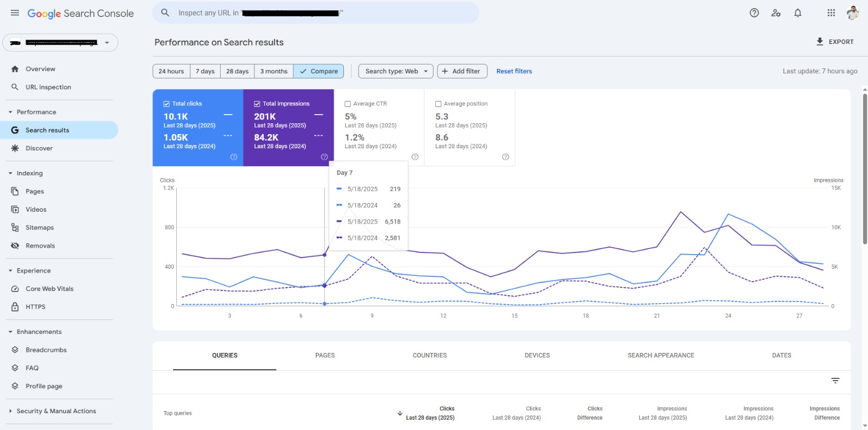
Task: Open the notifications bell
Action: click(x=797, y=13)
